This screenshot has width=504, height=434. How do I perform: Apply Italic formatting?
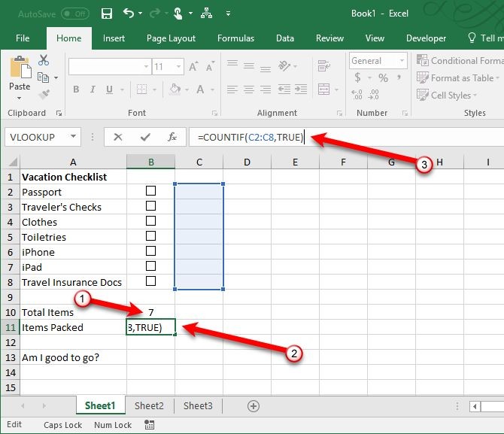(x=93, y=89)
